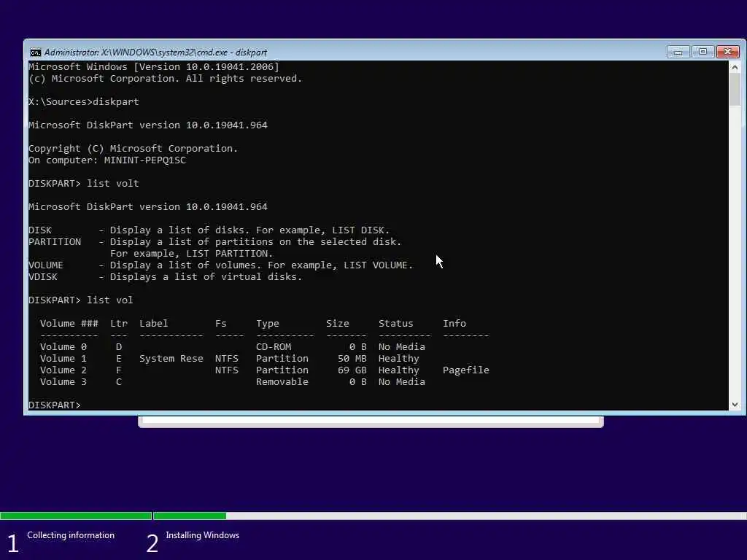Close the diskpart command window
Screen dimensions: 747x560
(x=728, y=52)
